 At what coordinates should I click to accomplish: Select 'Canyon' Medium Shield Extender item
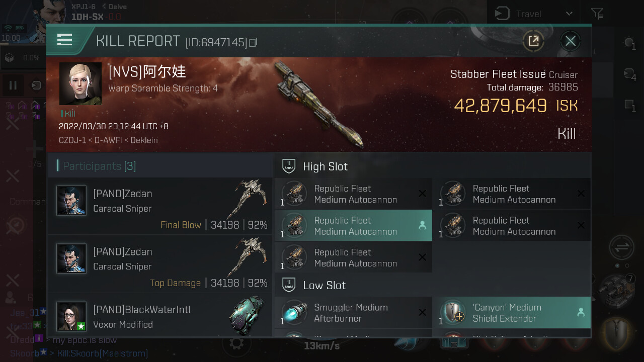point(512,313)
